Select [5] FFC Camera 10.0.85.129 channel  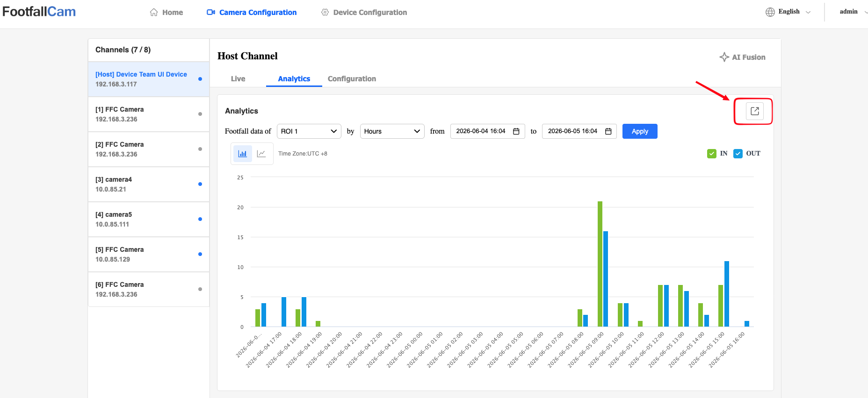(149, 254)
